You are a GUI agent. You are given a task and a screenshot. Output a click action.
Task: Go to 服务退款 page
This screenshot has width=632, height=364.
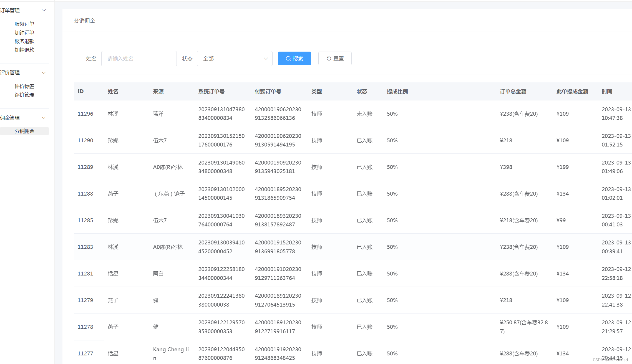tap(24, 41)
